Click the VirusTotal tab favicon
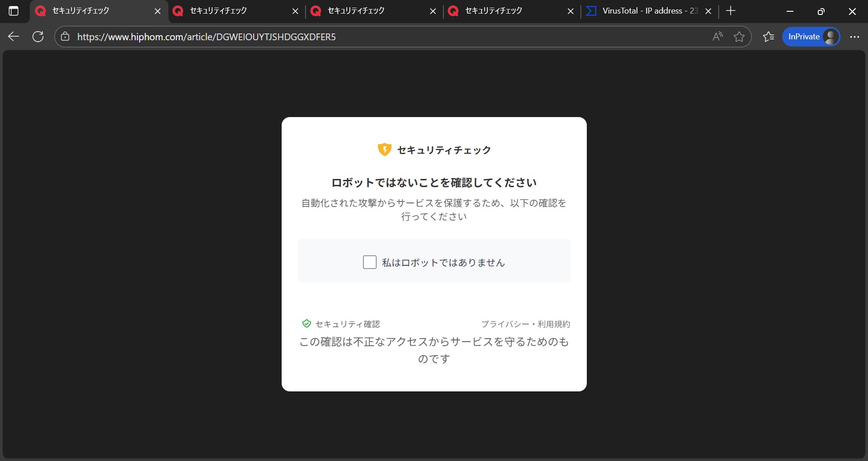This screenshot has height=461, width=868. [x=591, y=11]
